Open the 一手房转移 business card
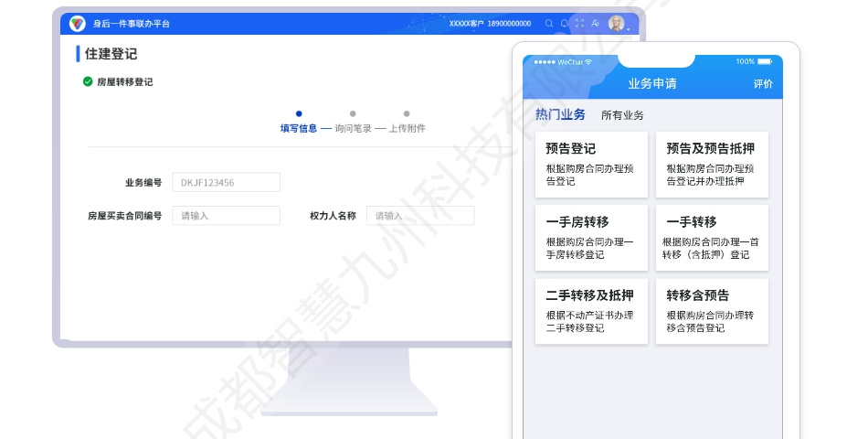The image size is (868, 439). [x=591, y=238]
